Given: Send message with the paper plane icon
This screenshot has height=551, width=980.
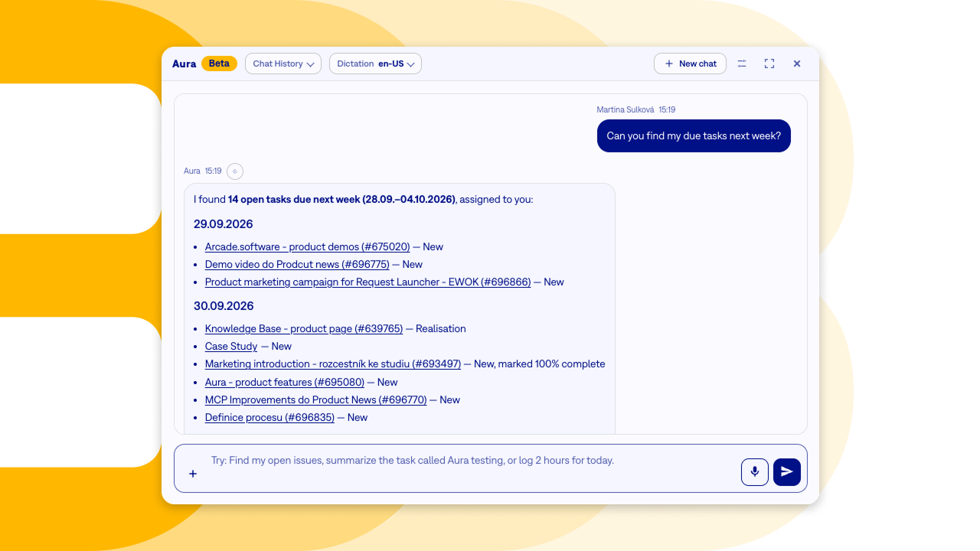Looking at the screenshot, I should point(786,472).
